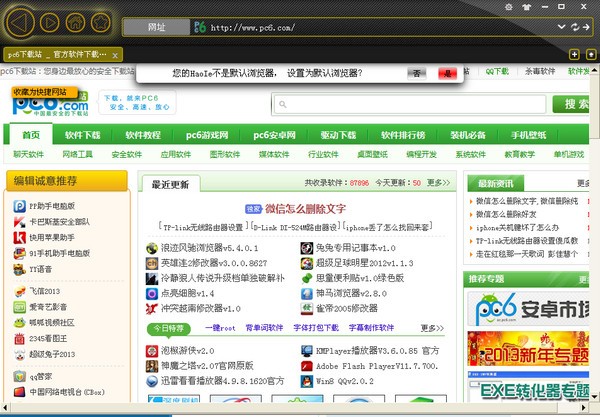Open the 首页 navigation tab
This screenshot has width=600, height=417.
coord(31,135)
